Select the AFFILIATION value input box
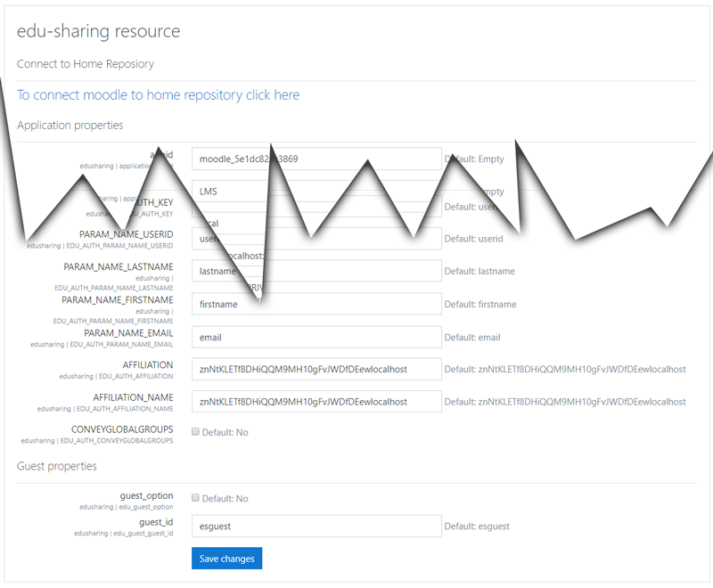 click(316, 369)
